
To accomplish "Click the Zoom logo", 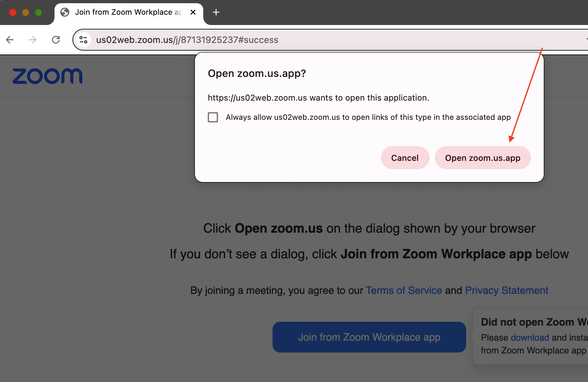I will click(47, 76).
